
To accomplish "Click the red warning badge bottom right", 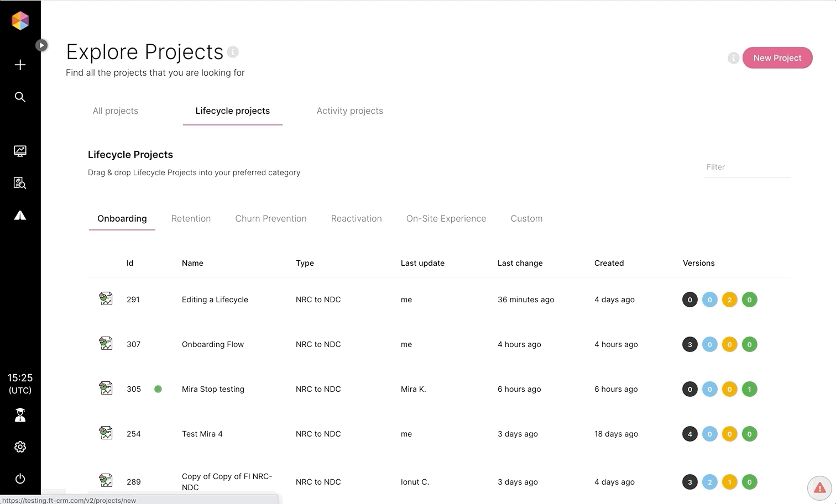I will click(819, 487).
